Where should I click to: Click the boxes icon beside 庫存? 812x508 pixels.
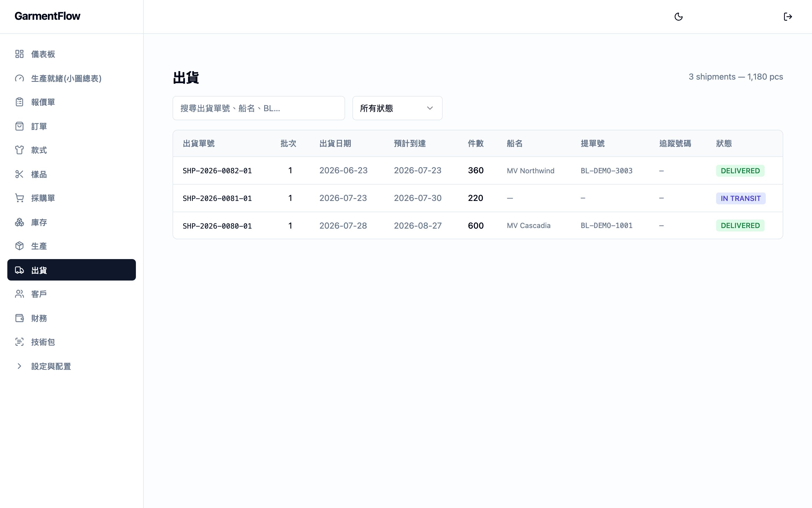(x=19, y=222)
